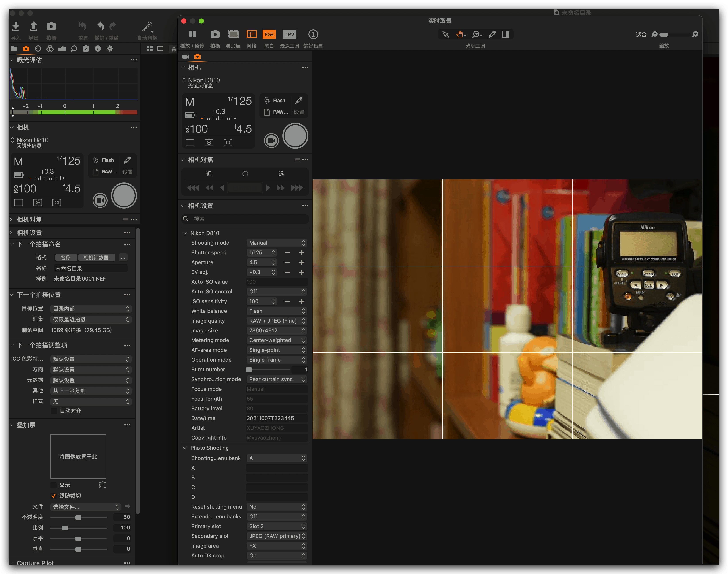Collapse the Nikon D810 settings group

click(184, 233)
